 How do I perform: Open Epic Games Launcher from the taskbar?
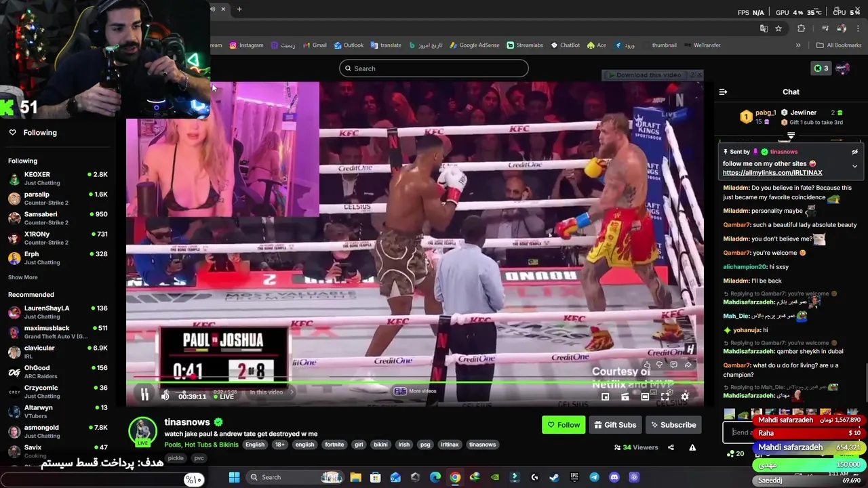tap(574, 477)
